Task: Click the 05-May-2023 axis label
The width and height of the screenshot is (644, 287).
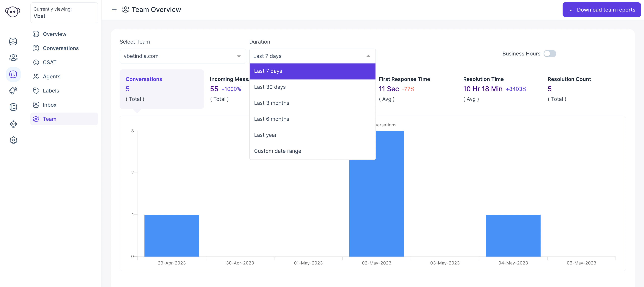Action: tap(581, 263)
